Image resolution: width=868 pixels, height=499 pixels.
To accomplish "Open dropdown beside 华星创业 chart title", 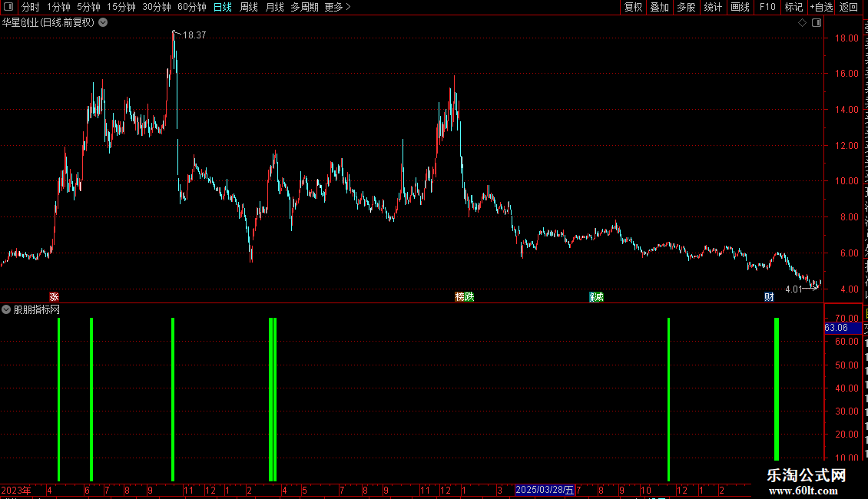I will click(103, 23).
